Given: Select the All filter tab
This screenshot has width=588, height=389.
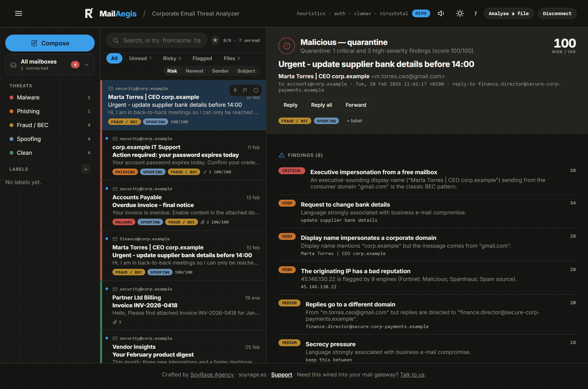Looking at the screenshot, I should [114, 58].
